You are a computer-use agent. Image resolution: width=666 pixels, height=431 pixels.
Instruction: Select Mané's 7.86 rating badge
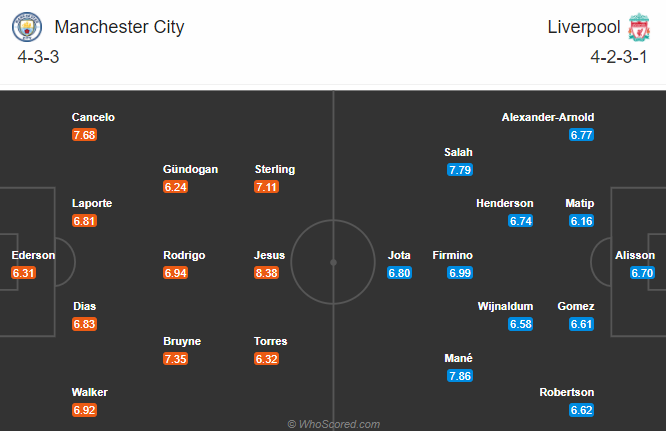(460, 376)
